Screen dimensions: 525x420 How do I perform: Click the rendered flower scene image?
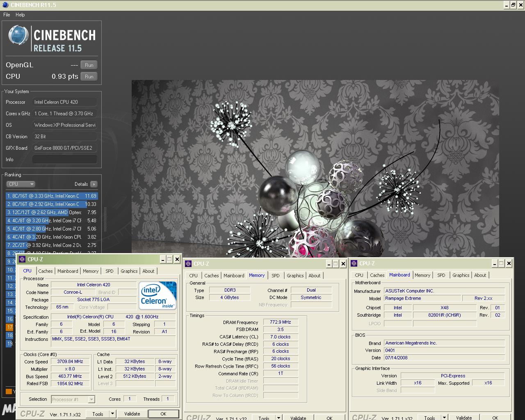pos(315,169)
